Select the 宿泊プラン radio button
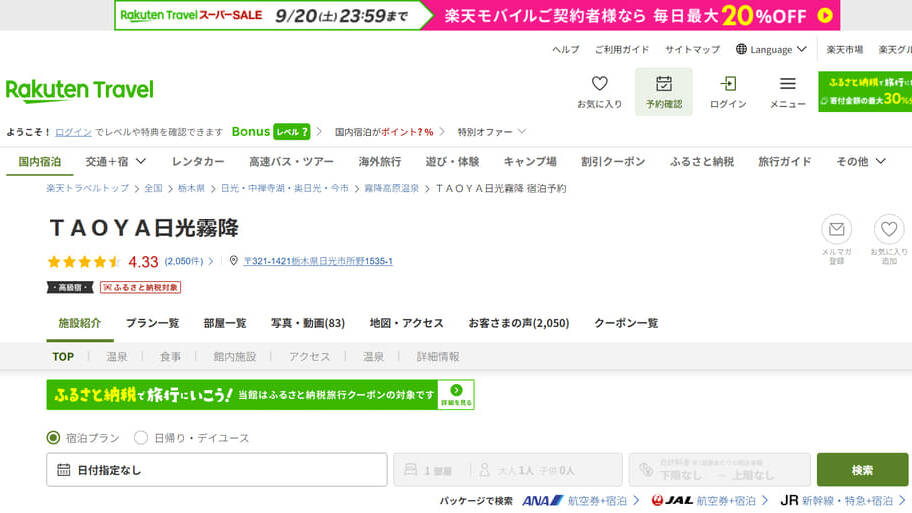The width and height of the screenshot is (912, 513). (x=53, y=437)
